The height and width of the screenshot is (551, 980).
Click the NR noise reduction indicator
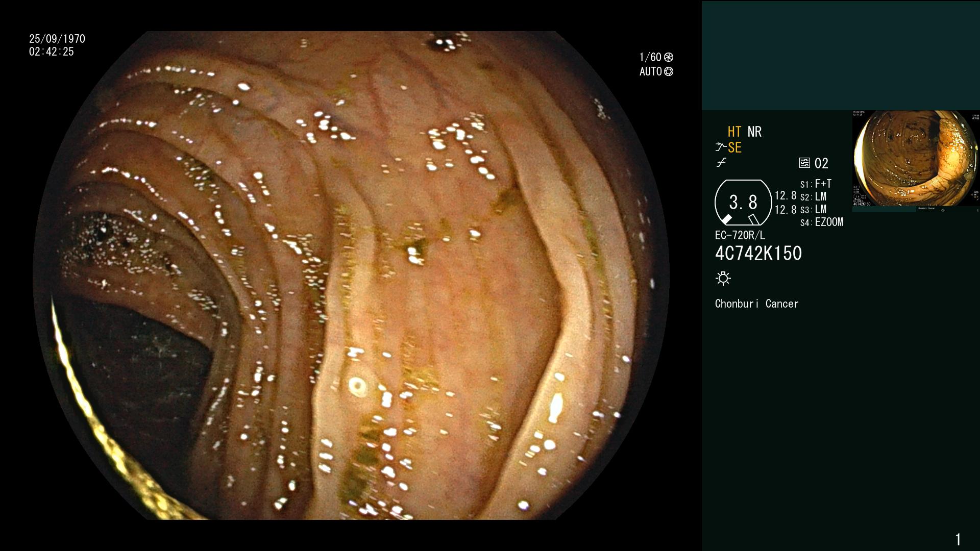[754, 132]
